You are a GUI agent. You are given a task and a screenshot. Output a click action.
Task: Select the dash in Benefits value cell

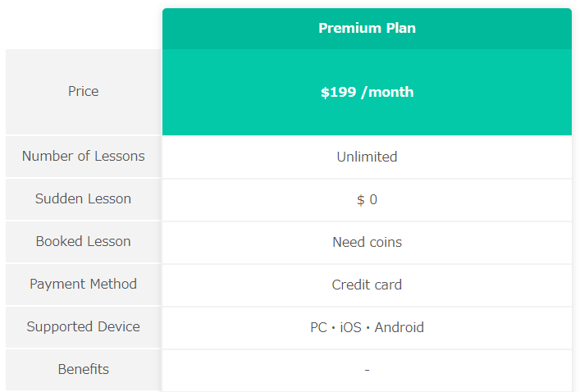[x=367, y=370]
